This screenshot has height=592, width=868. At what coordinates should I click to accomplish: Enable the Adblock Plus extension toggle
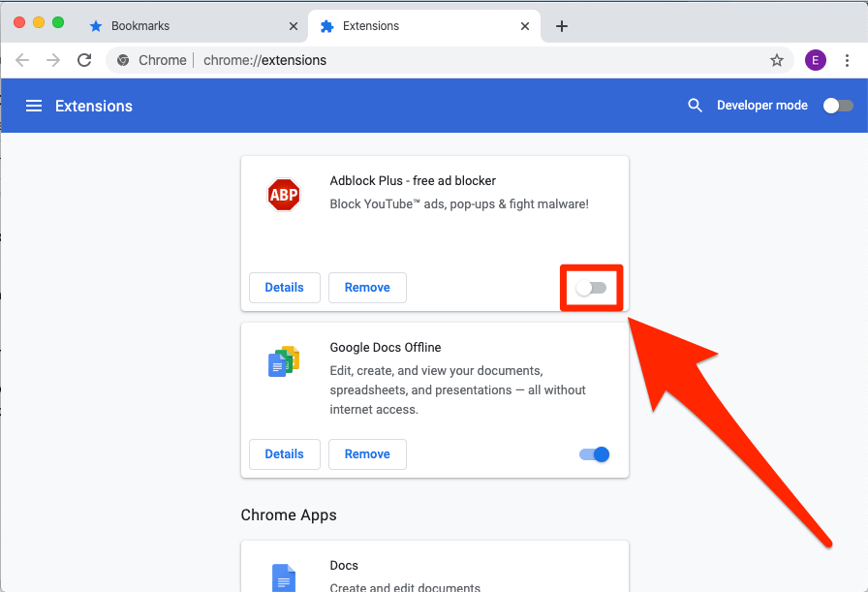[x=591, y=288]
